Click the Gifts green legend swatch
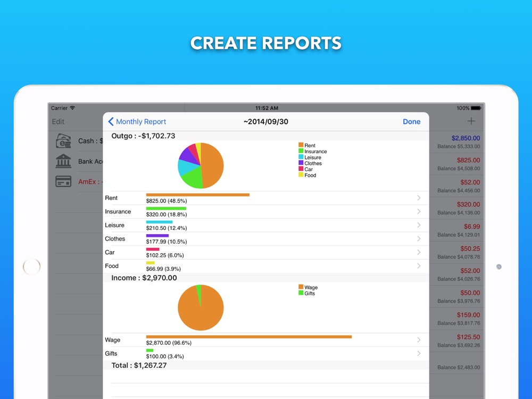 [301, 293]
